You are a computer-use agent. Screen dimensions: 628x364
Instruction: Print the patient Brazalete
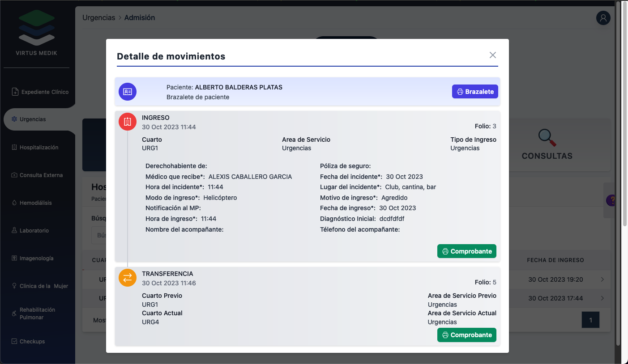click(x=475, y=92)
